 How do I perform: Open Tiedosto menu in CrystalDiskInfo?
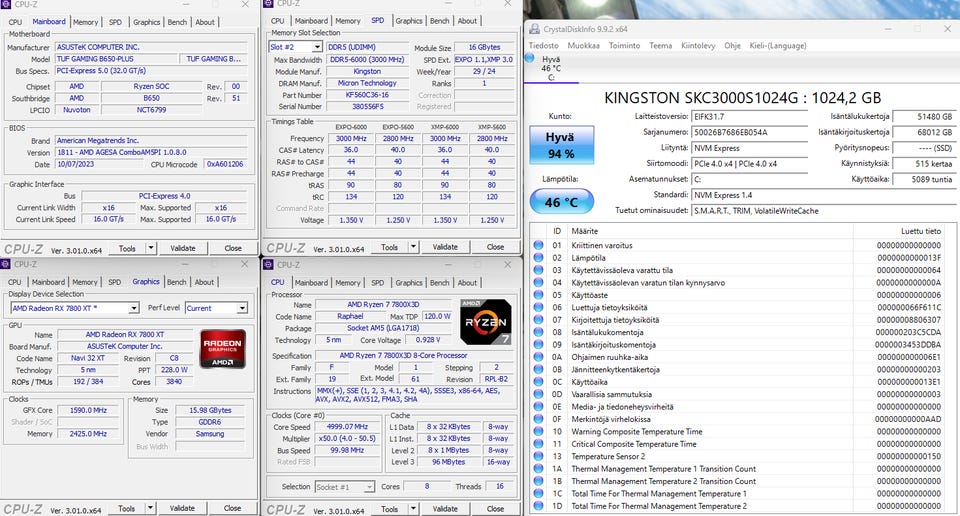(544, 46)
